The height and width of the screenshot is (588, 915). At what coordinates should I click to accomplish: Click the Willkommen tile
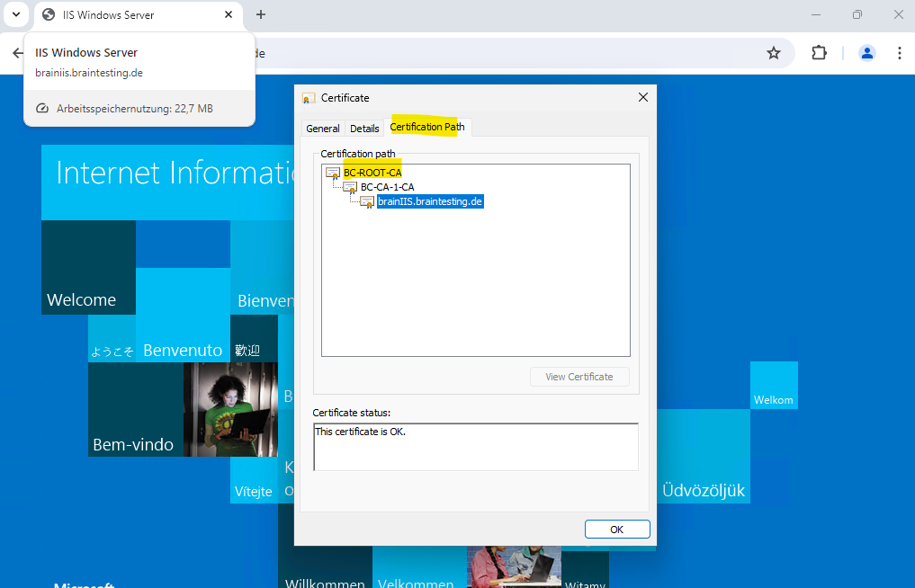click(x=325, y=567)
